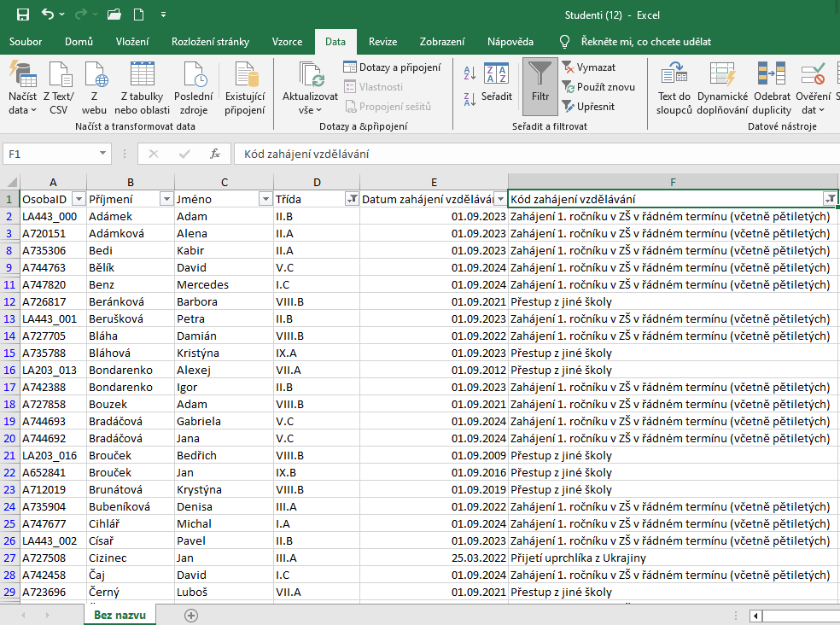Click sort A to Z ascending icon

click(x=470, y=74)
